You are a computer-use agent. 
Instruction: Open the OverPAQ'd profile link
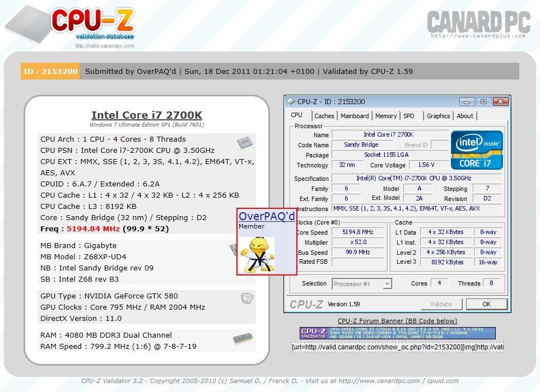click(x=267, y=216)
